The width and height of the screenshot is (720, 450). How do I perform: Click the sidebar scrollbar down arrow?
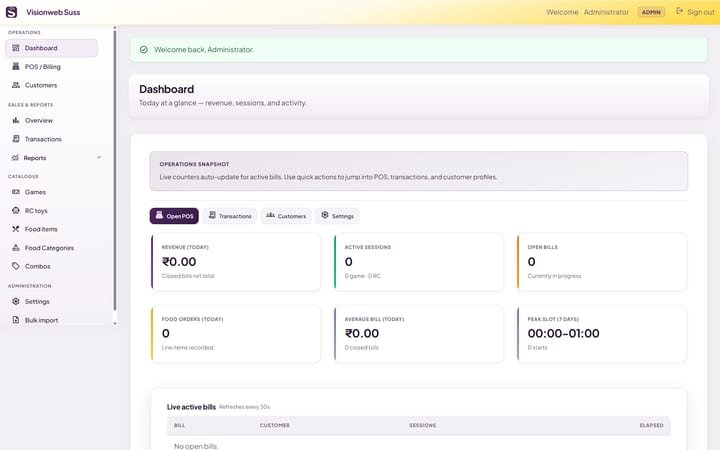[115, 323]
